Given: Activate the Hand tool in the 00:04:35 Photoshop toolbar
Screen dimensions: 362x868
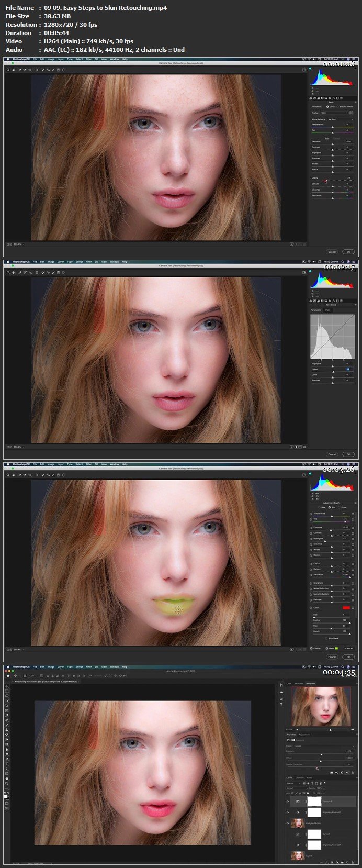Looking at the screenshot, I should (7, 778).
